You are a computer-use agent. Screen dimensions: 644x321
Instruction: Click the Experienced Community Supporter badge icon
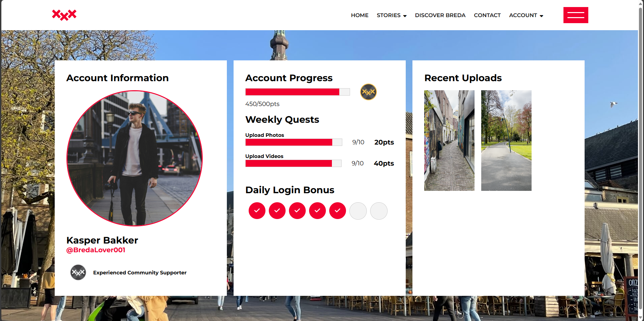(x=78, y=272)
